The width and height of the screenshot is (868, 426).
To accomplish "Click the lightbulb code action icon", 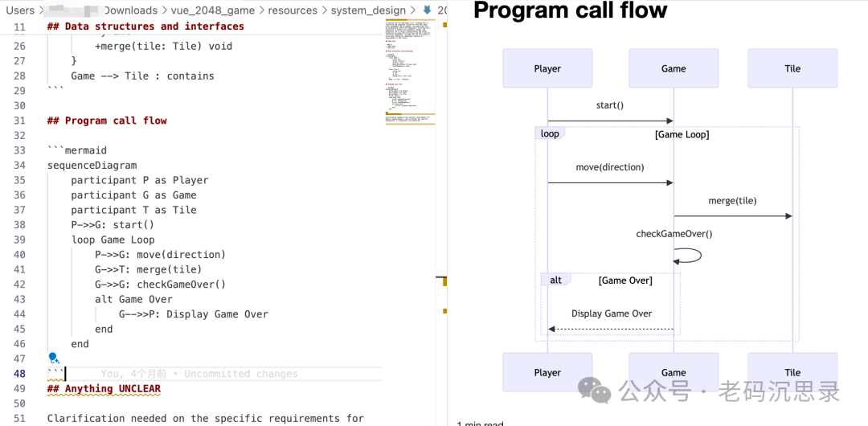I will coord(53,358).
